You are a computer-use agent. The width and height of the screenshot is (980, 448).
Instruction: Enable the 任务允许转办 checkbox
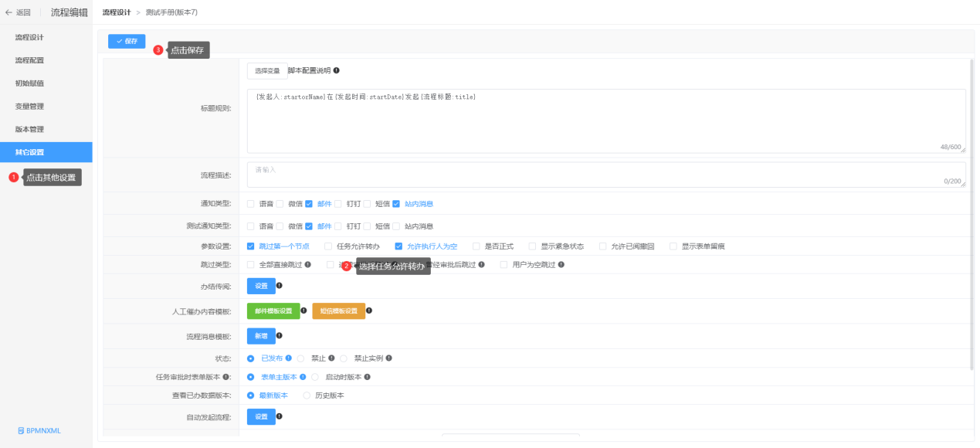(328, 246)
